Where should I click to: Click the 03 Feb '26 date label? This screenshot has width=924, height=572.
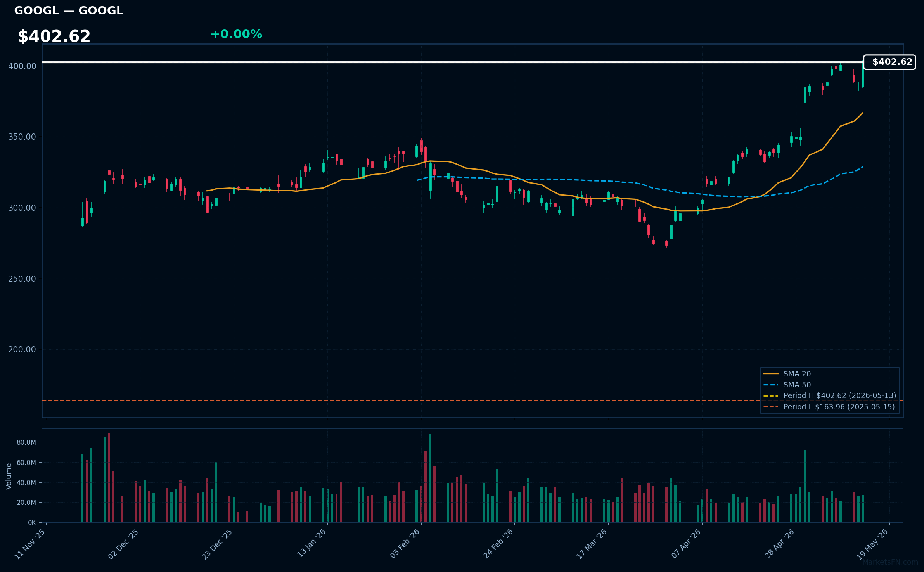405,544
